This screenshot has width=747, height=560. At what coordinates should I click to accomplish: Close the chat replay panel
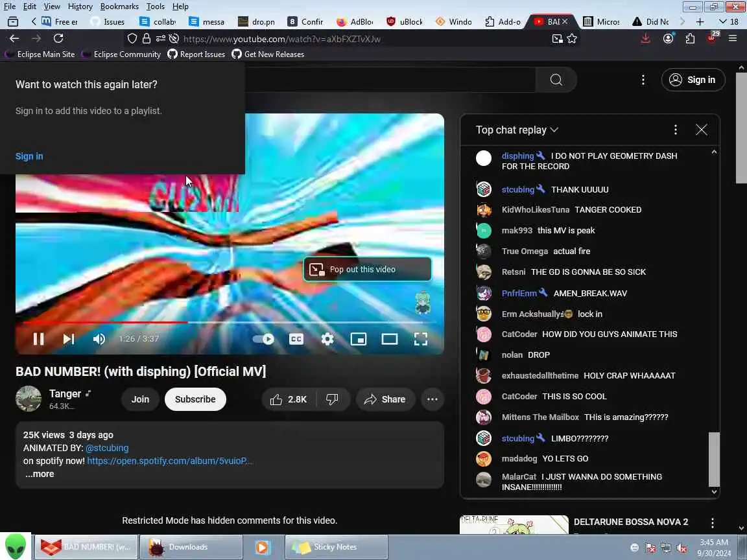(701, 130)
